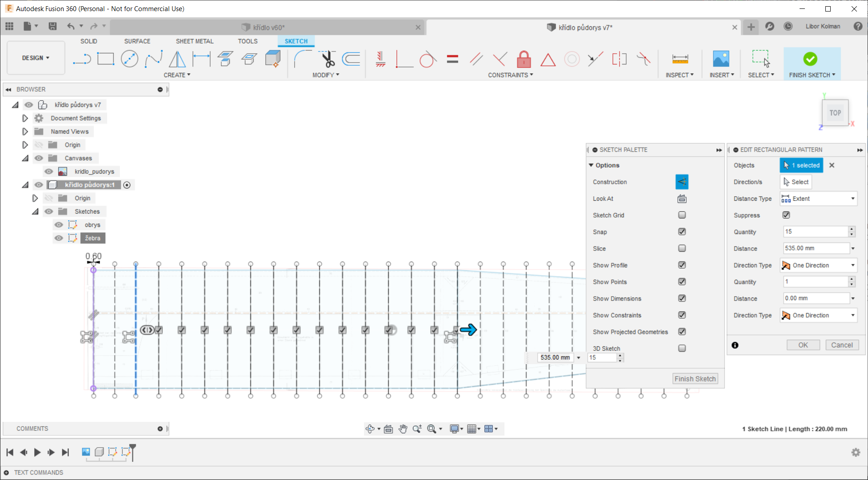
Task: Select the Equal constraint icon
Action: coord(452,59)
